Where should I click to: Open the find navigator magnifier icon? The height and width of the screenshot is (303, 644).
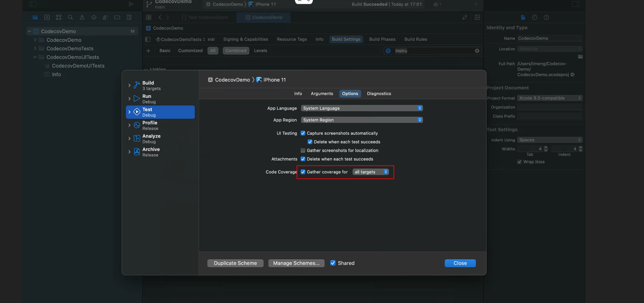(70, 17)
